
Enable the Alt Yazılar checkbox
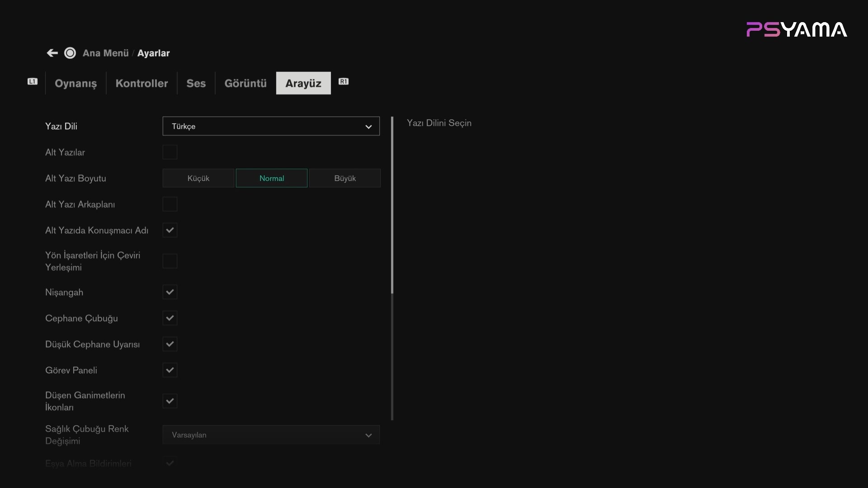[x=170, y=152]
